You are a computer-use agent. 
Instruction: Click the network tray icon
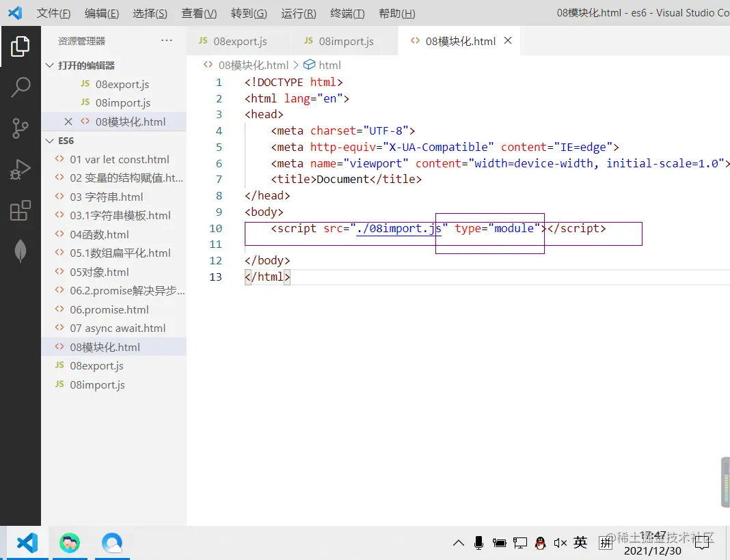[x=520, y=543]
